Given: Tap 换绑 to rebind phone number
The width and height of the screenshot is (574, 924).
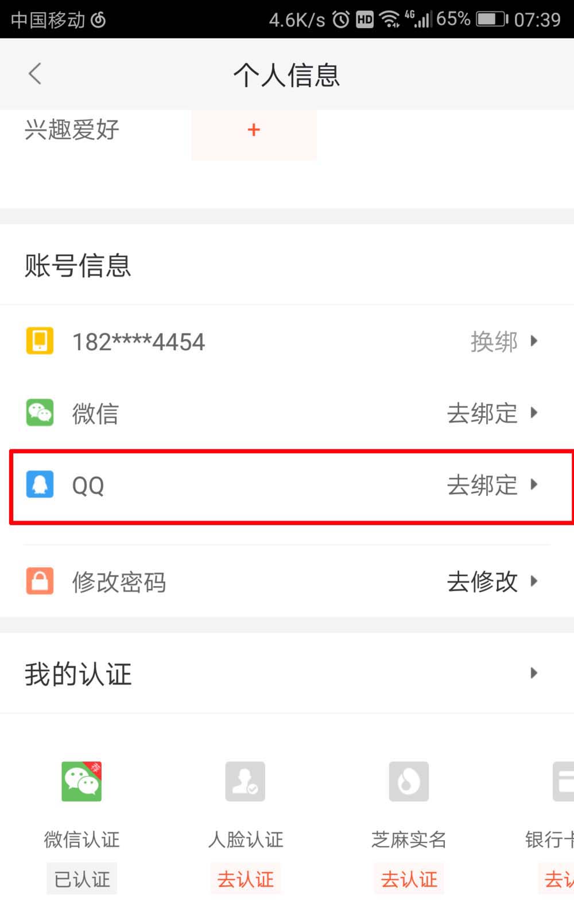Looking at the screenshot, I should tap(494, 341).
